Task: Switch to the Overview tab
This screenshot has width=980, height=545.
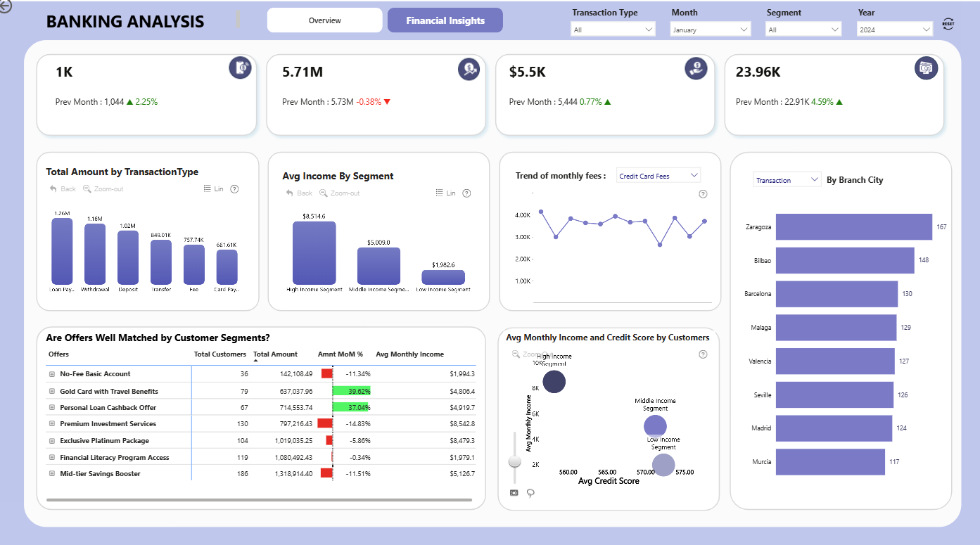Action: pyautogui.click(x=325, y=20)
